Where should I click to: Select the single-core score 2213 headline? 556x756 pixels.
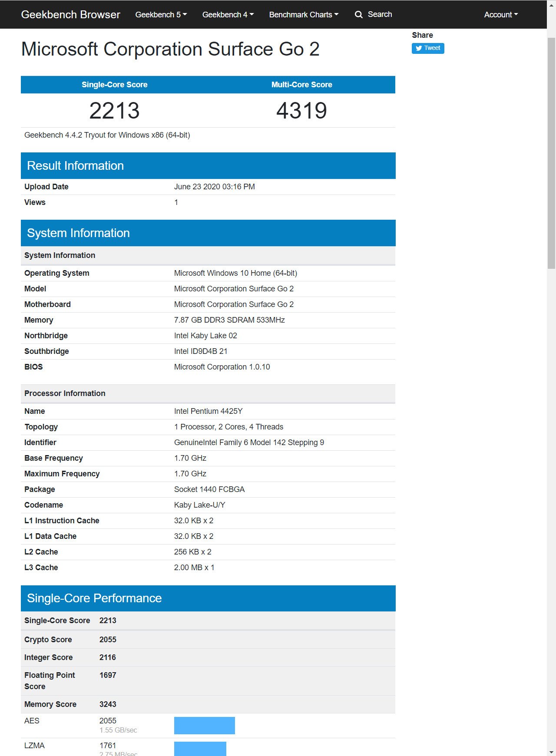[115, 110]
